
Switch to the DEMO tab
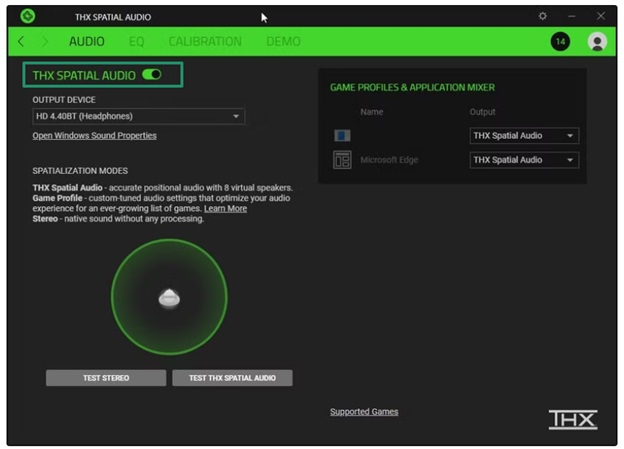coord(283,41)
